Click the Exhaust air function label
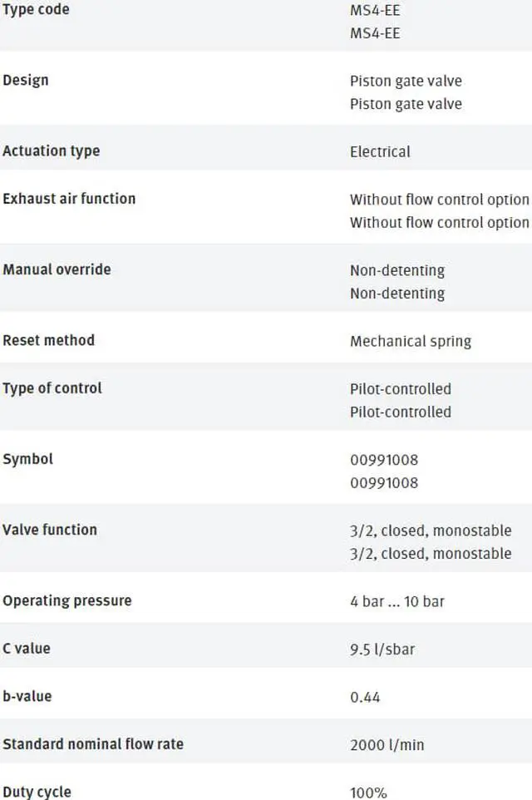This screenshot has height=800, width=532. pyautogui.click(x=69, y=199)
